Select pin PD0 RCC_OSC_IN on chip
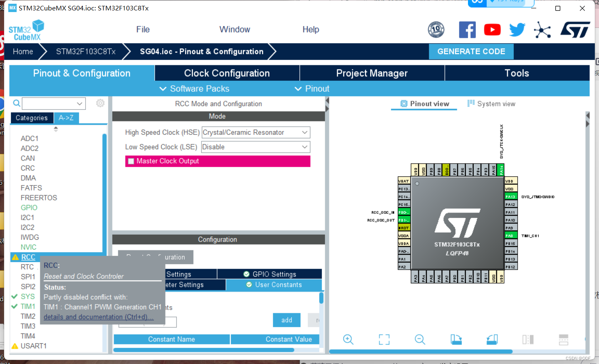Viewport: 599px width, 364px height. click(x=404, y=212)
